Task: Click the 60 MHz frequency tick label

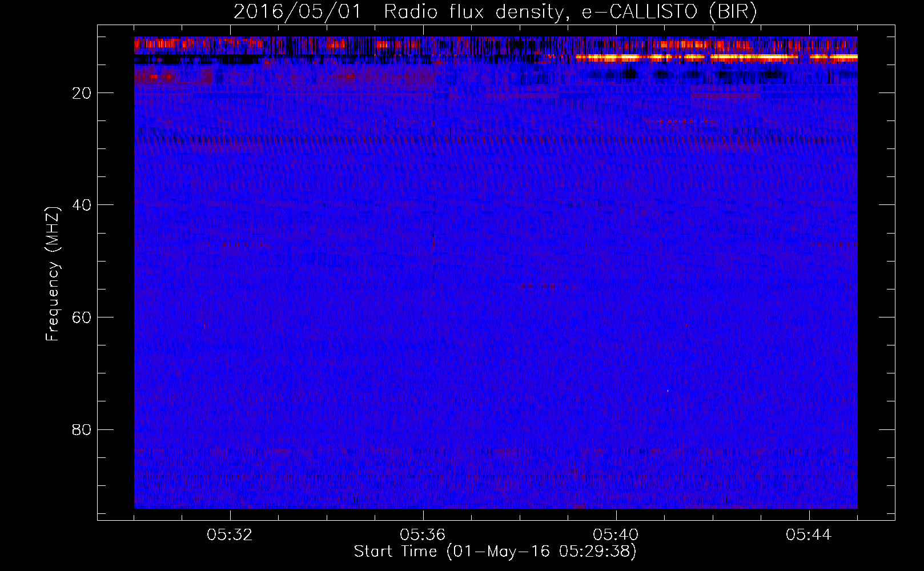Action: point(82,317)
